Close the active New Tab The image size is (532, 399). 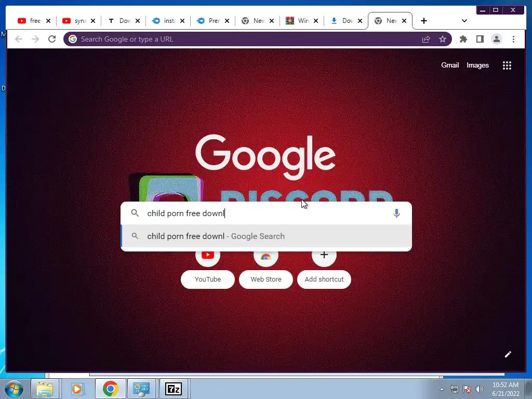(404, 21)
